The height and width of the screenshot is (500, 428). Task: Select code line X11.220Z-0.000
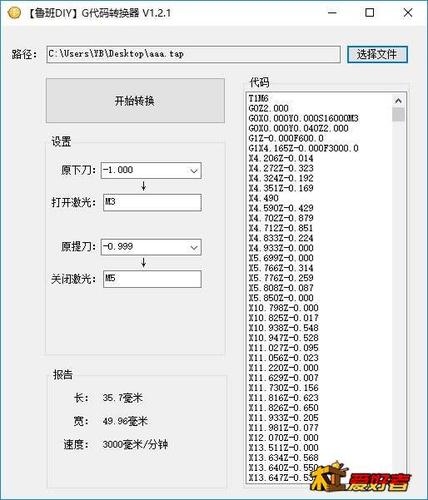(283, 368)
